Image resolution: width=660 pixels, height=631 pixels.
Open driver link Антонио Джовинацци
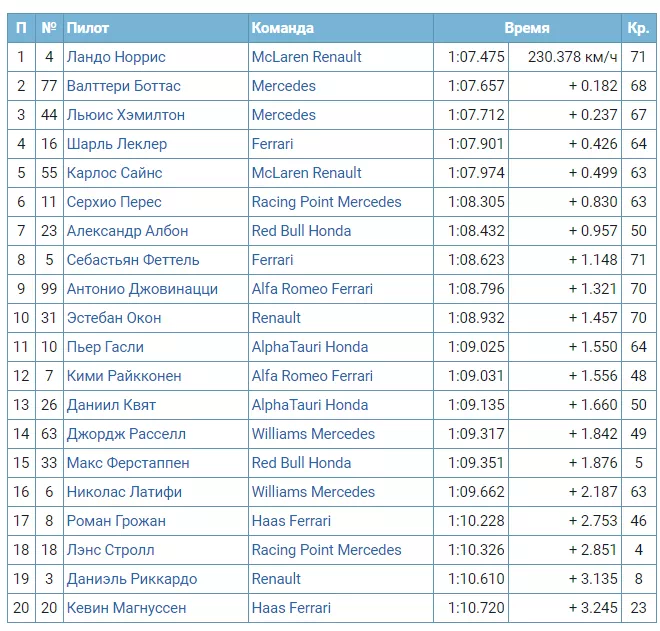(x=142, y=289)
